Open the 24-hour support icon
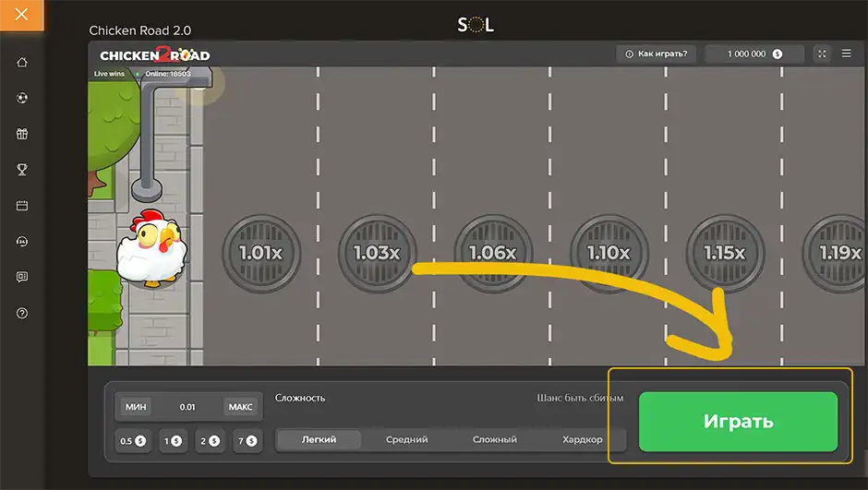Viewport: 868px width, 490px height. [22, 241]
